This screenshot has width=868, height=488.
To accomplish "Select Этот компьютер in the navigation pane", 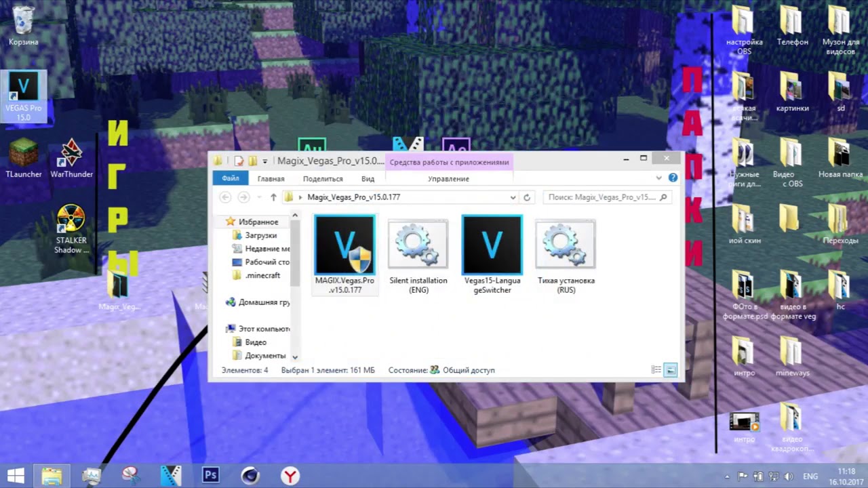I will click(258, 329).
